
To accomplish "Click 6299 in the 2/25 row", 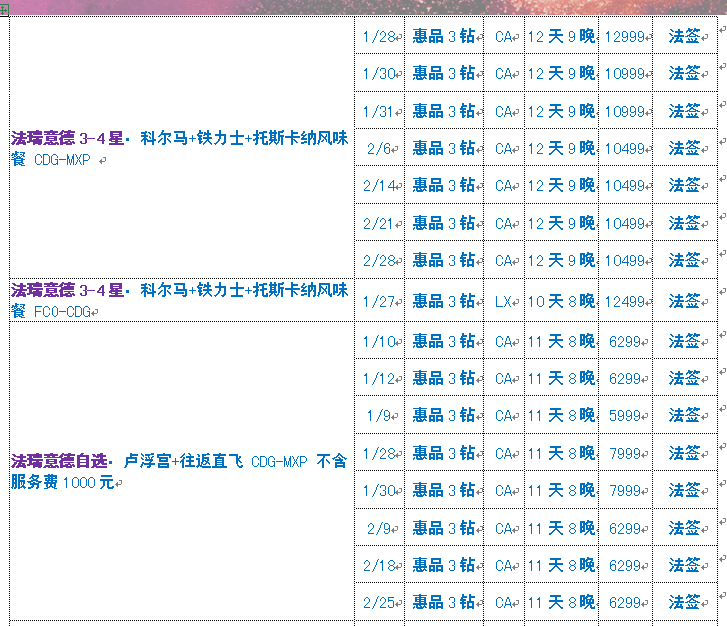I will tap(626, 602).
